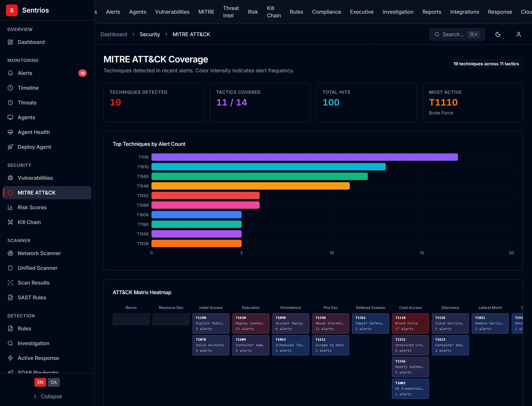
Task: Select the T1610 Deploy Container heatmap cell
Action: pos(251,323)
